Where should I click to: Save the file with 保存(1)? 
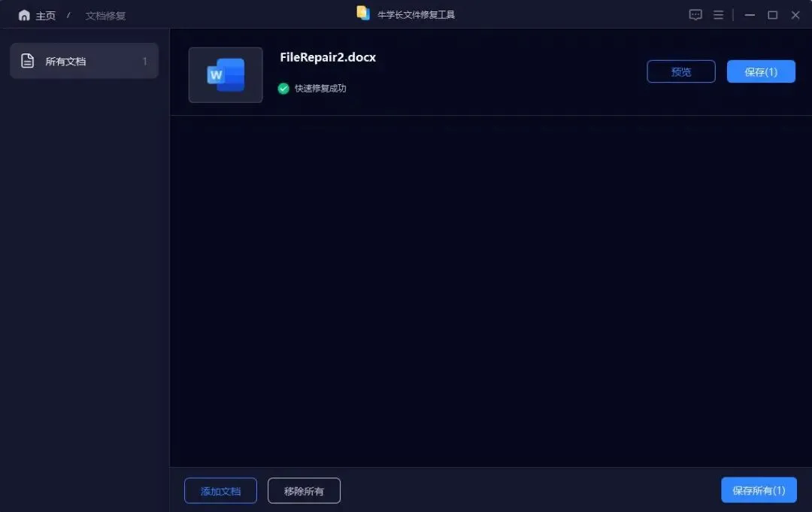point(761,71)
